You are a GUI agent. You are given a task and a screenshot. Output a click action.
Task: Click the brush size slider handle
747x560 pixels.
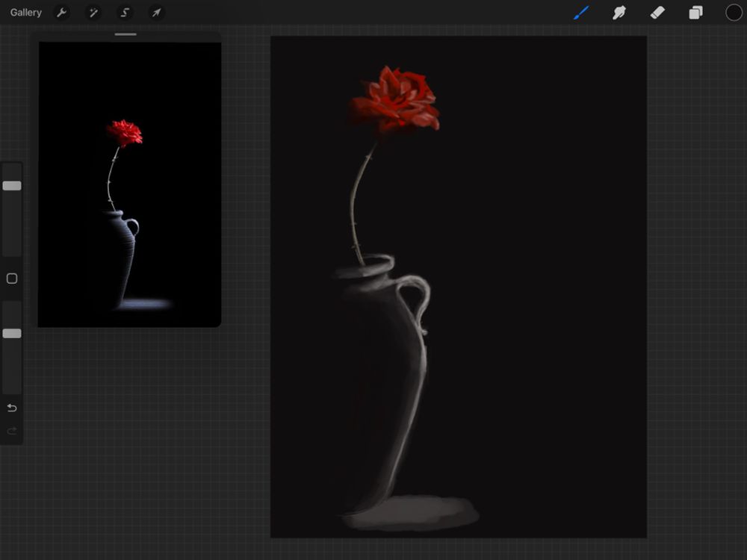tap(12, 186)
